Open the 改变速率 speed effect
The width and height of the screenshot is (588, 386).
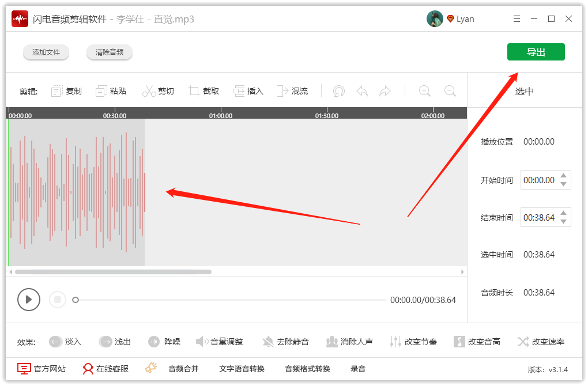pos(541,342)
